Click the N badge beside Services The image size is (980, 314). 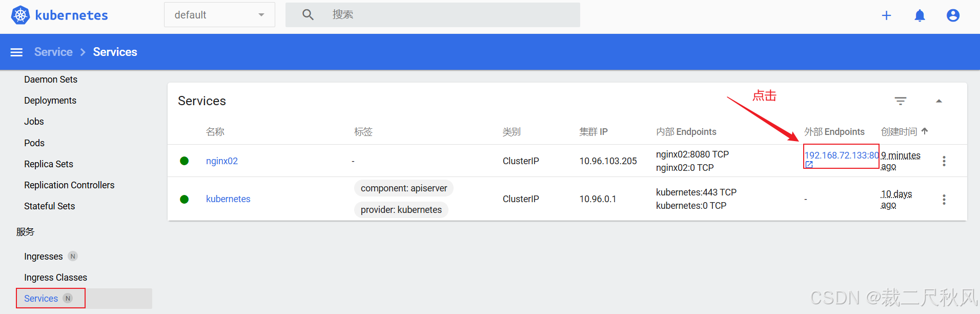[x=68, y=298]
